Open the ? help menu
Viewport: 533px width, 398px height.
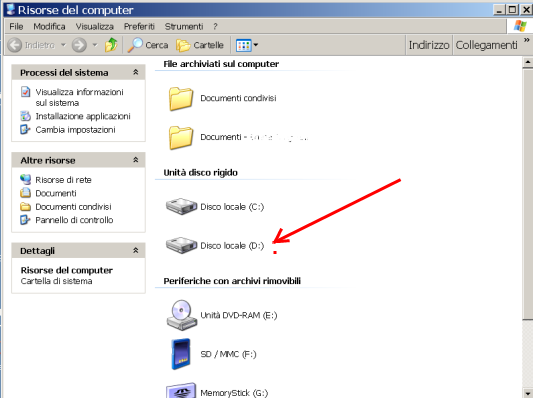coord(215,27)
